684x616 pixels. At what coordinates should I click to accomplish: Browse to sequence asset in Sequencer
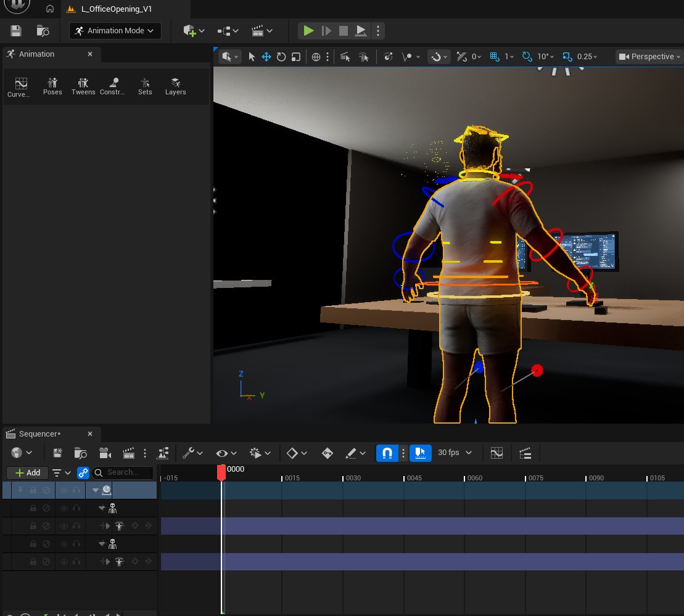[x=80, y=453]
